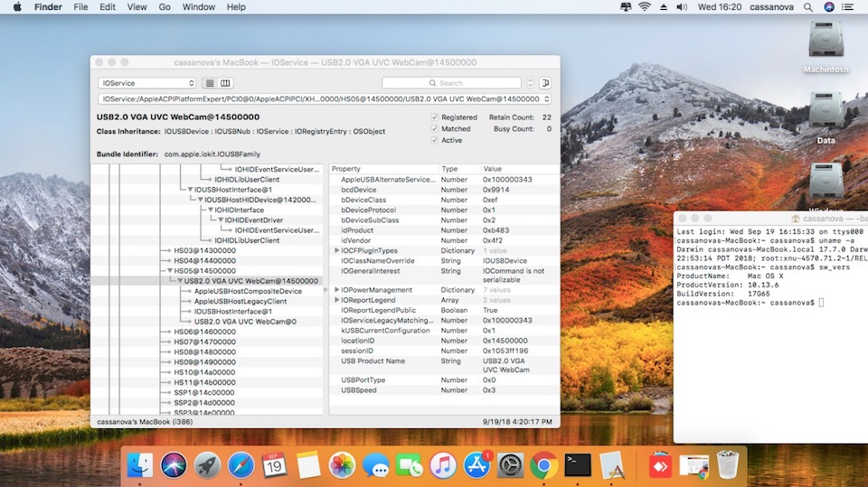Viewport: 868px width, 487px height.
Task: Toggle the Registered checkbox
Action: point(435,117)
